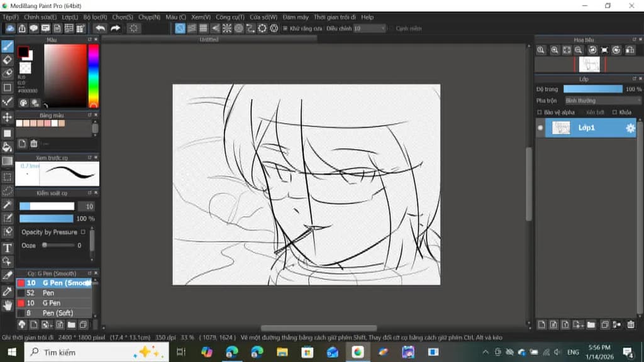Open File Explorer from the taskbar
Image resolution: width=644 pixels, height=362 pixels.
(282, 352)
